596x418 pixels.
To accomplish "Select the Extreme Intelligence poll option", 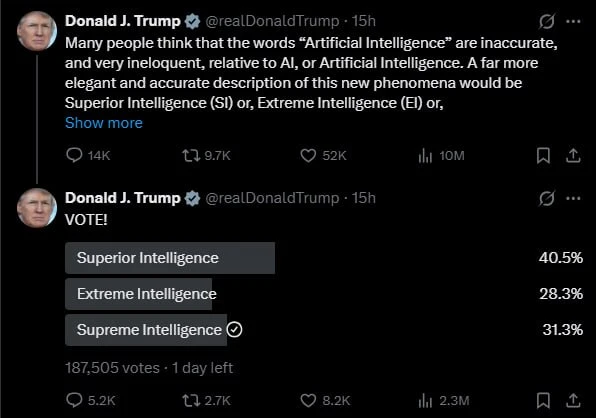I will pyautogui.click(x=324, y=294).
